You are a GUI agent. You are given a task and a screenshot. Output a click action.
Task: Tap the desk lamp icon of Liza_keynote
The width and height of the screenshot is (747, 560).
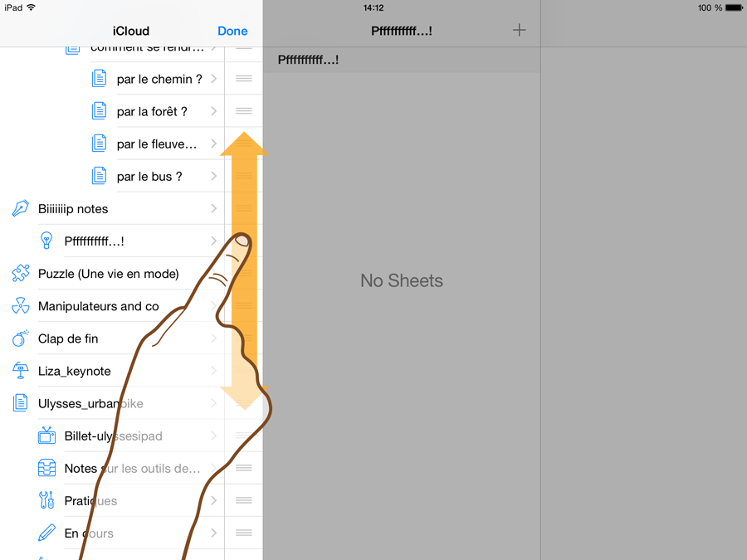pyautogui.click(x=20, y=371)
